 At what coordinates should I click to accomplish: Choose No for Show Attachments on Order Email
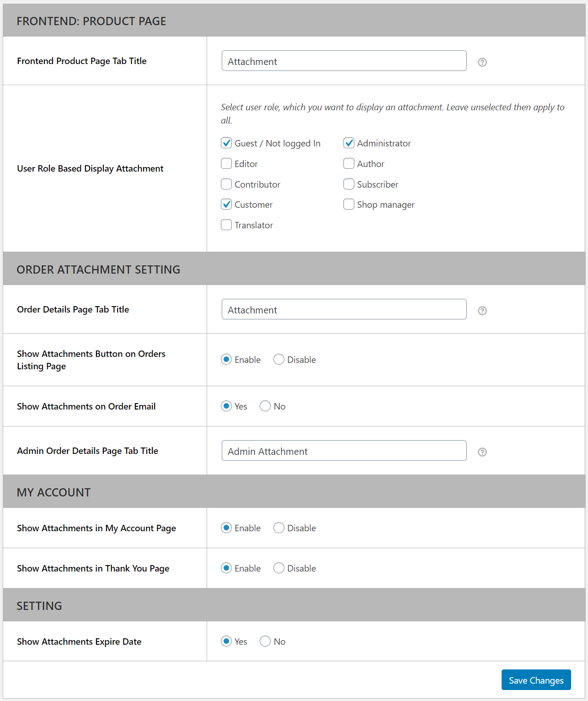[x=265, y=406]
